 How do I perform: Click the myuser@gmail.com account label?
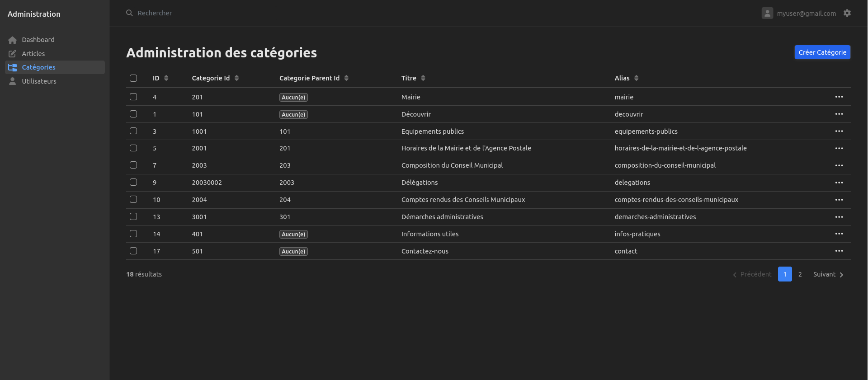(807, 14)
